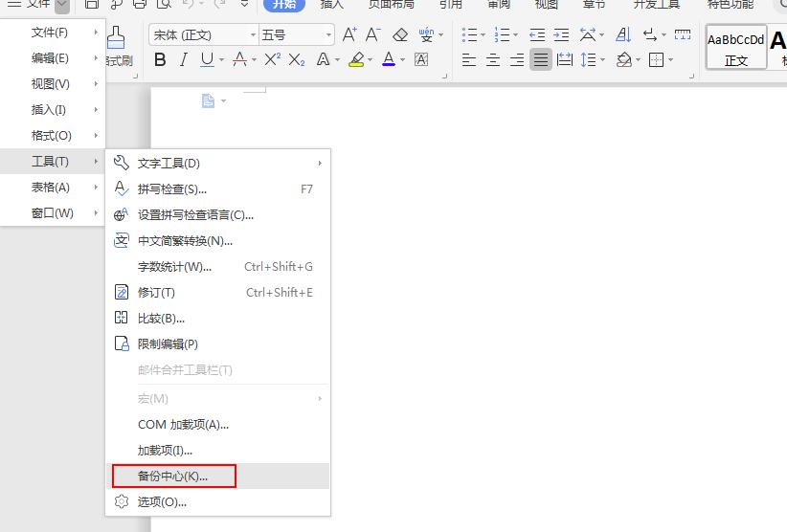
Task: Open the 窗口(W) menu entry
Action: click(x=53, y=213)
